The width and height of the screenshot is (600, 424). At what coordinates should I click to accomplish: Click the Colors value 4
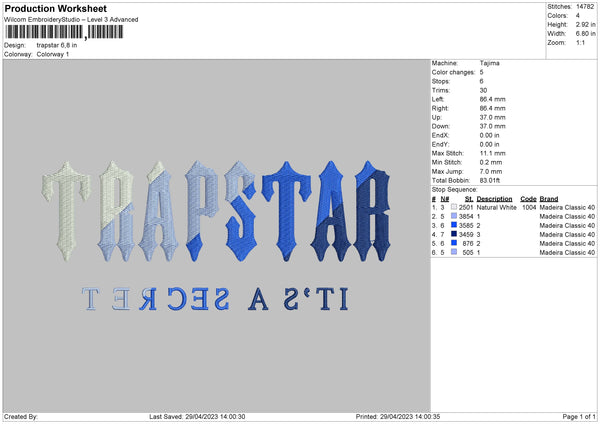coord(578,16)
